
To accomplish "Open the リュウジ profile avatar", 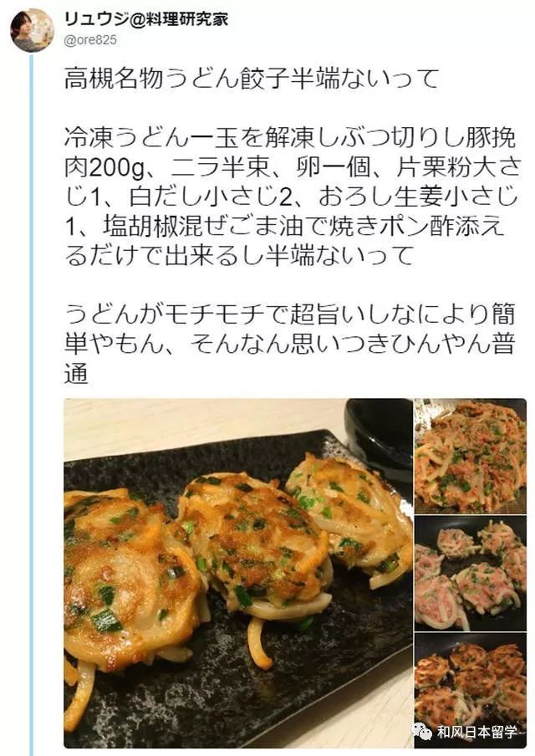I will (33, 30).
